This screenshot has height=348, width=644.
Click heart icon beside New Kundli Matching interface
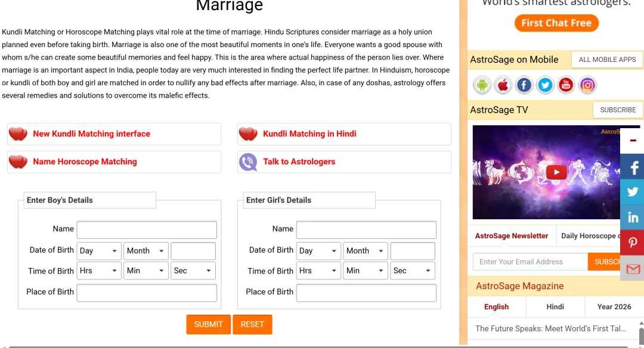click(x=18, y=134)
